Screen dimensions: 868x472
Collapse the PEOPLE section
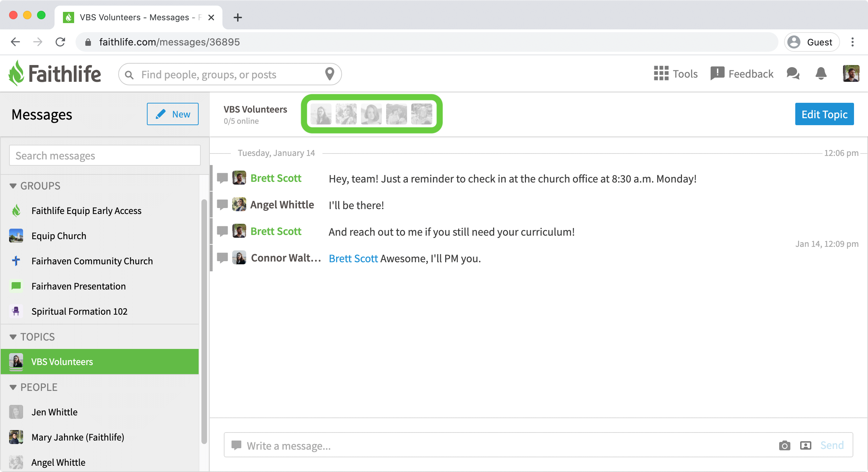pos(13,387)
